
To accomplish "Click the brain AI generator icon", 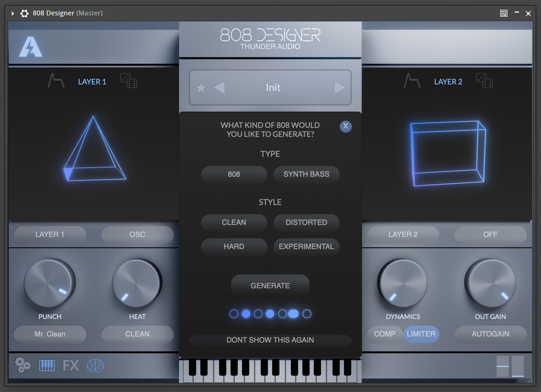I will pos(95,365).
